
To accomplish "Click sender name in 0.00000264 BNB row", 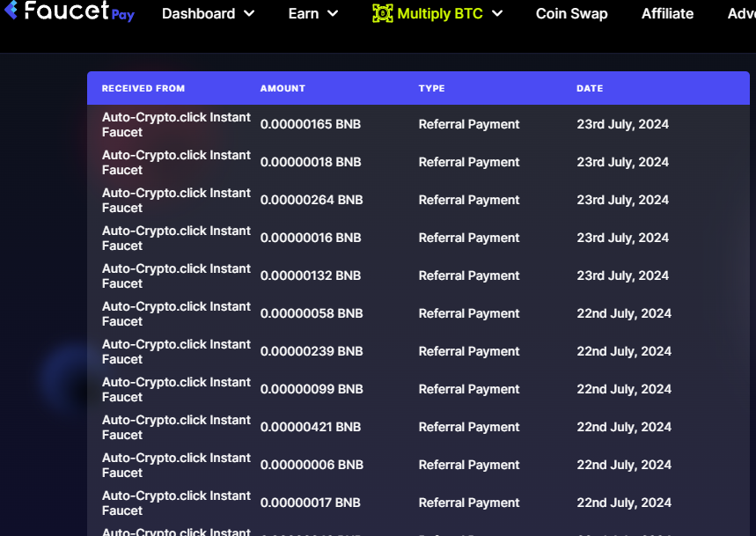I will point(176,200).
